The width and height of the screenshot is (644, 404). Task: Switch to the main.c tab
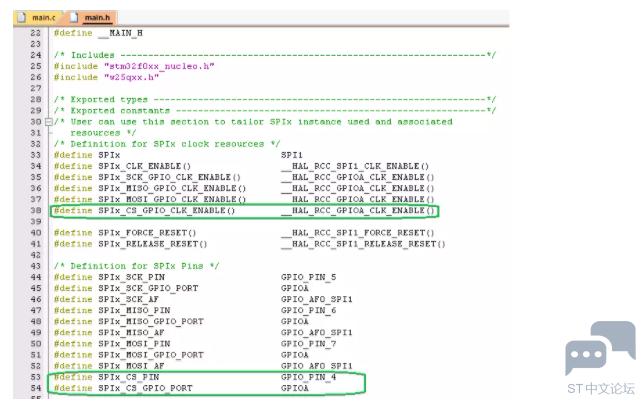point(37,18)
